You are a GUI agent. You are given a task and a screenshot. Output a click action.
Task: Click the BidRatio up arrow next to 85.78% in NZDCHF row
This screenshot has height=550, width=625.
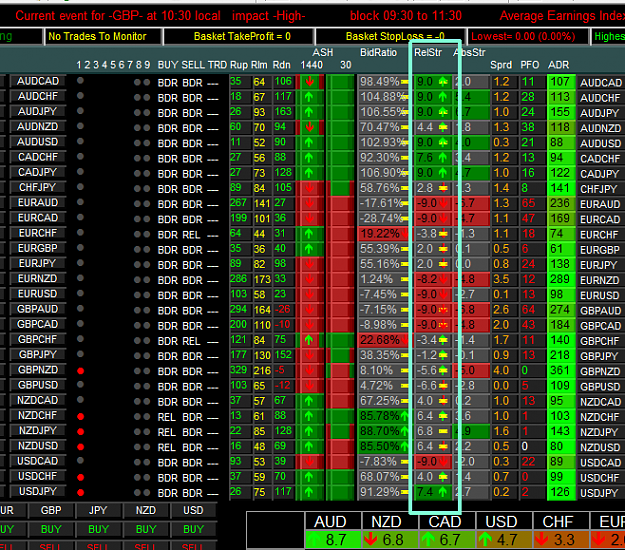point(405,416)
